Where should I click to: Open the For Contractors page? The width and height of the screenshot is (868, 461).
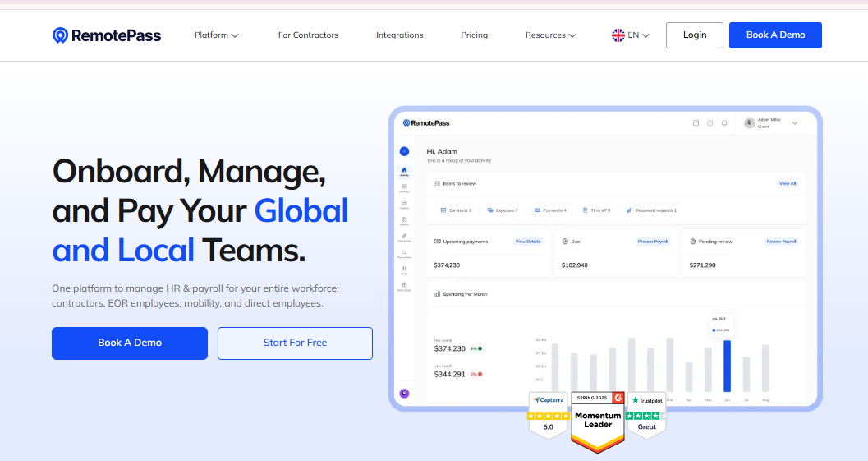tap(308, 35)
